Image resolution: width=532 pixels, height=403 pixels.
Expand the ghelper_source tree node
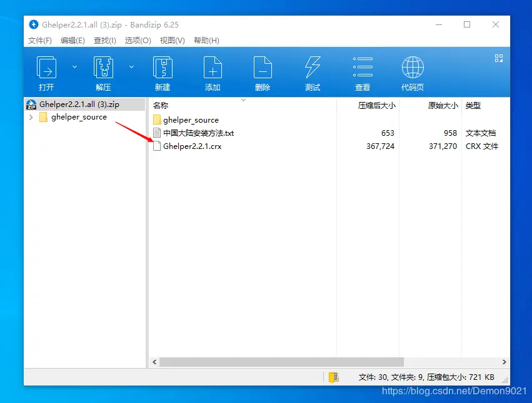[x=31, y=117]
